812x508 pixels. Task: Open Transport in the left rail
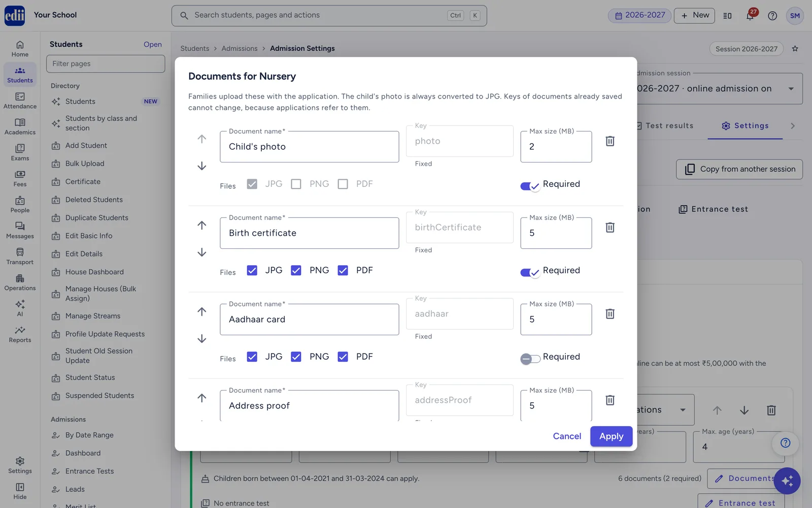20,257
